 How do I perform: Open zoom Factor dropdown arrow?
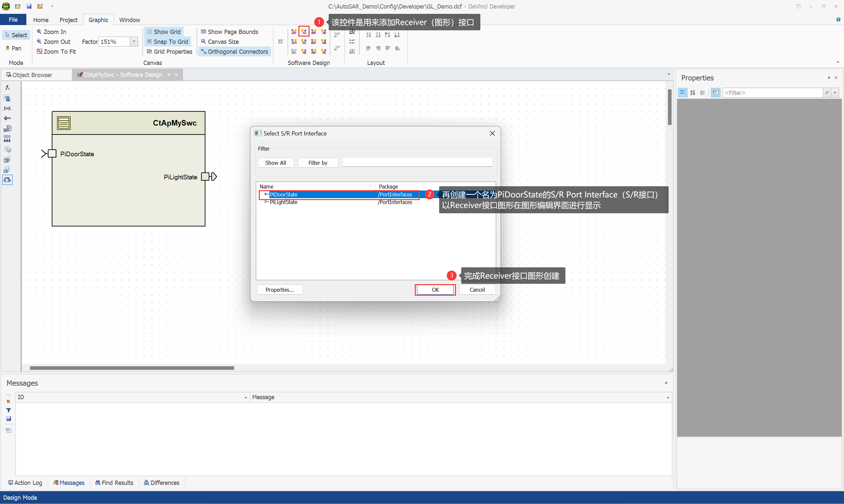click(134, 42)
